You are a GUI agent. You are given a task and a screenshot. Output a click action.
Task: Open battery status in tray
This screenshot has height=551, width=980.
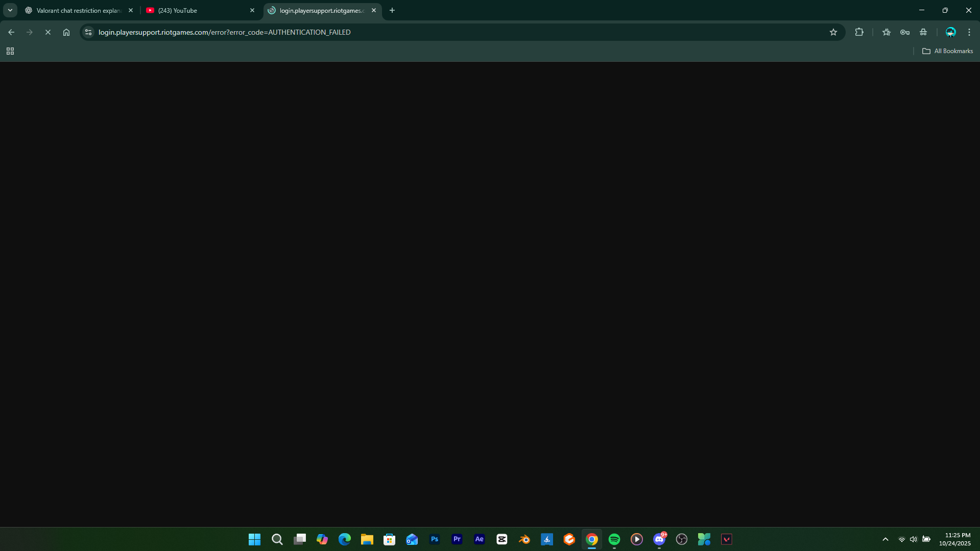click(x=926, y=539)
